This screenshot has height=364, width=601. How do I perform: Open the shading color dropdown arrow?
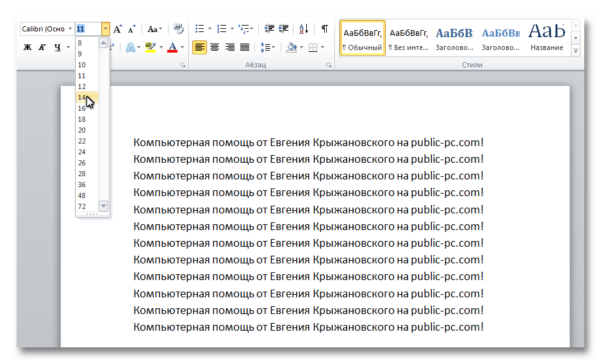coord(302,47)
